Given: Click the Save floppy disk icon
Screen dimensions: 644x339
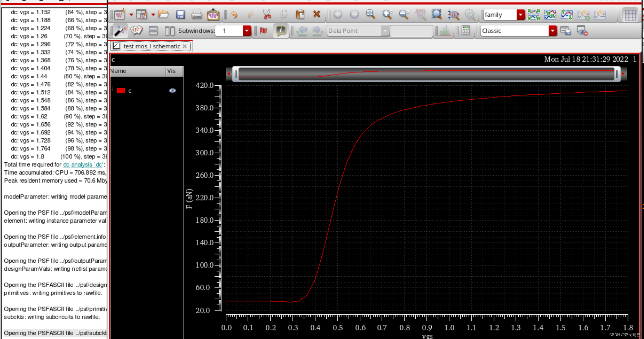Looking at the screenshot, I should tap(180, 15).
